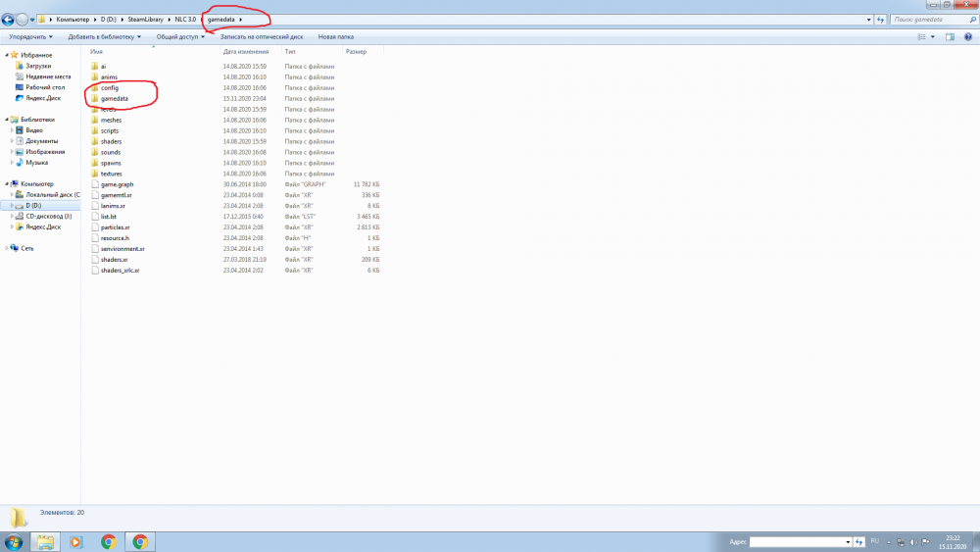Click Записать на оптический диск

tap(262, 37)
